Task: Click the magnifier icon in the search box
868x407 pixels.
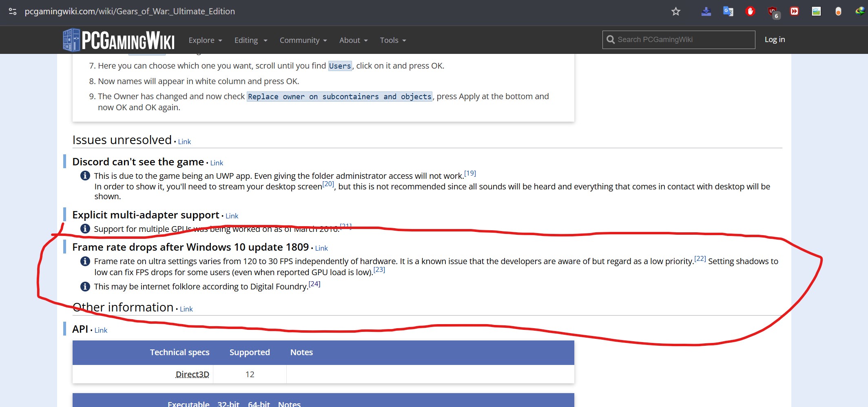Action: tap(611, 40)
